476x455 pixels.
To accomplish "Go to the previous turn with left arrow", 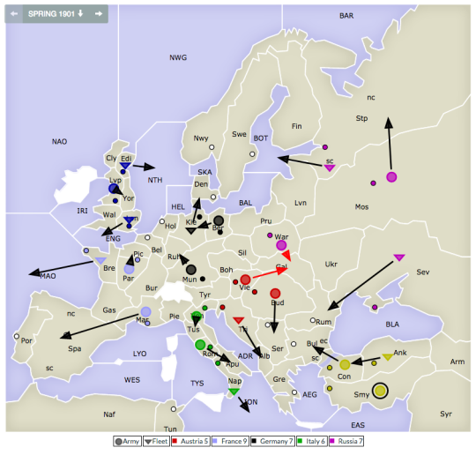I will (14, 14).
